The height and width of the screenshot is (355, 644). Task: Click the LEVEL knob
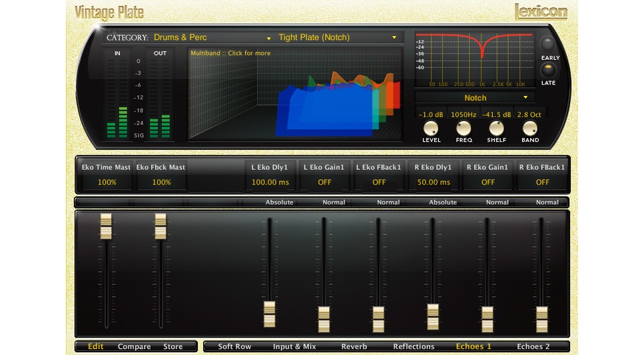pos(430,129)
